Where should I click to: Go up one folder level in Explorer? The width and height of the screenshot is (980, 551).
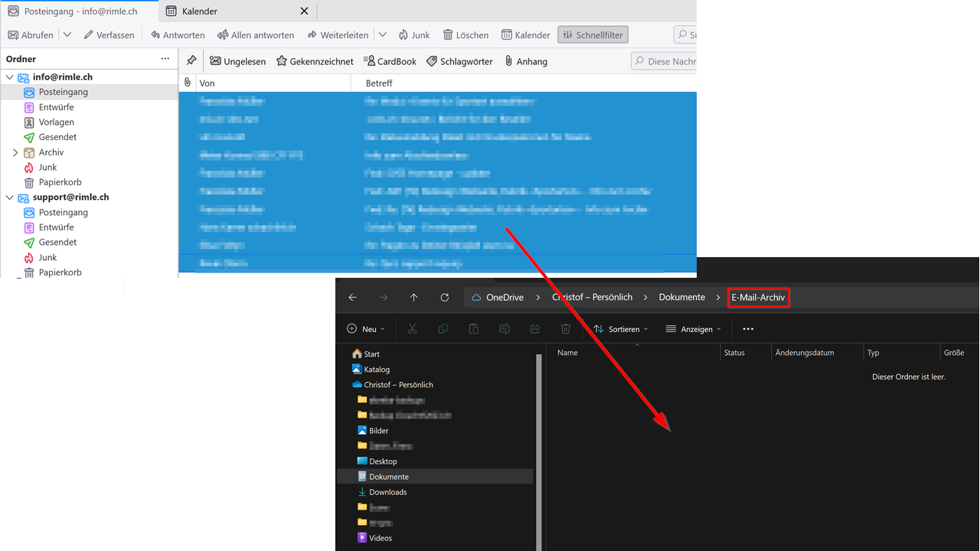tap(414, 298)
